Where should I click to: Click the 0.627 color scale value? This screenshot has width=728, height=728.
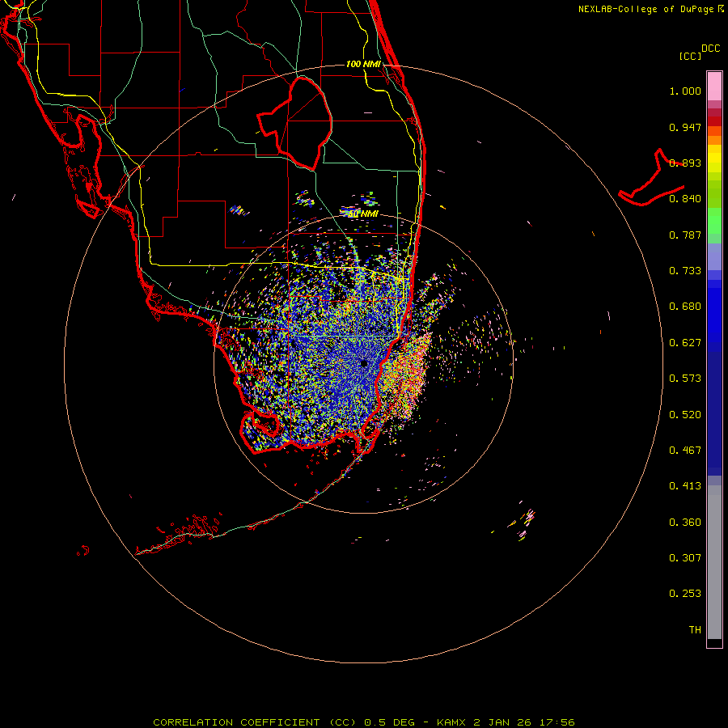(x=685, y=343)
